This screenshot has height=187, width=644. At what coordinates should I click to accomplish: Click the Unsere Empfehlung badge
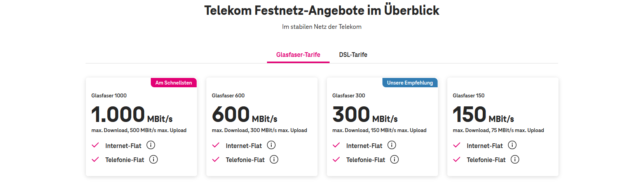[x=410, y=83]
